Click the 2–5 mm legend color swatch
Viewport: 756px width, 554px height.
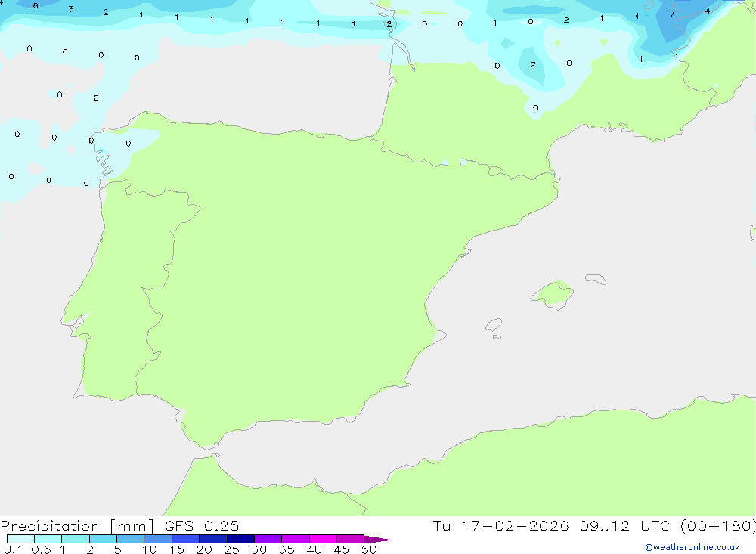pyautogui.click(x=103, y=539)
